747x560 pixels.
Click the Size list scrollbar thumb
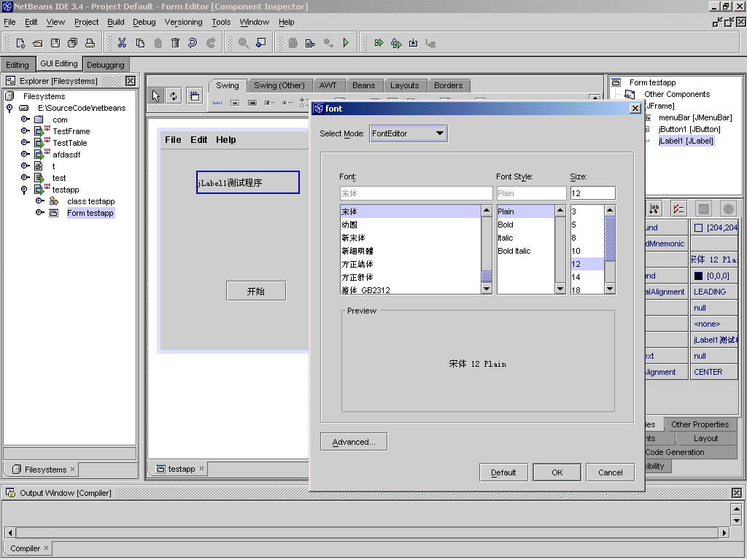coord(610,238)
